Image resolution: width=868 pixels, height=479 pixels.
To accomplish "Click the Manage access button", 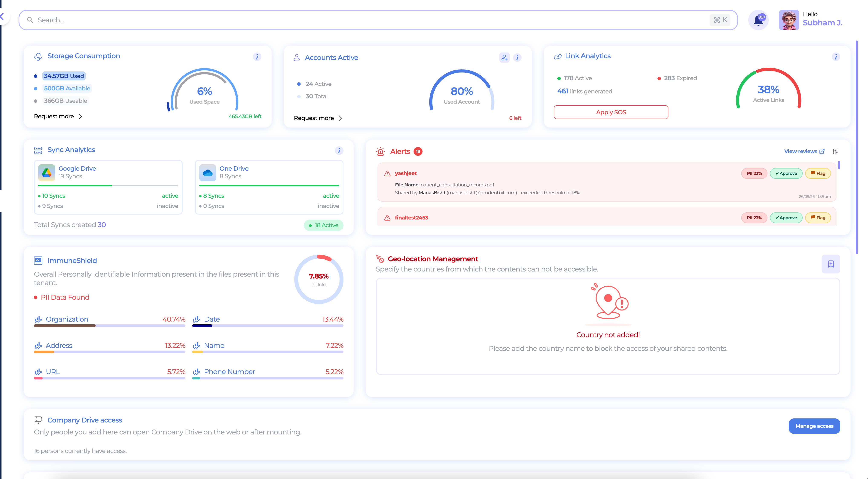I will [814, 426].
